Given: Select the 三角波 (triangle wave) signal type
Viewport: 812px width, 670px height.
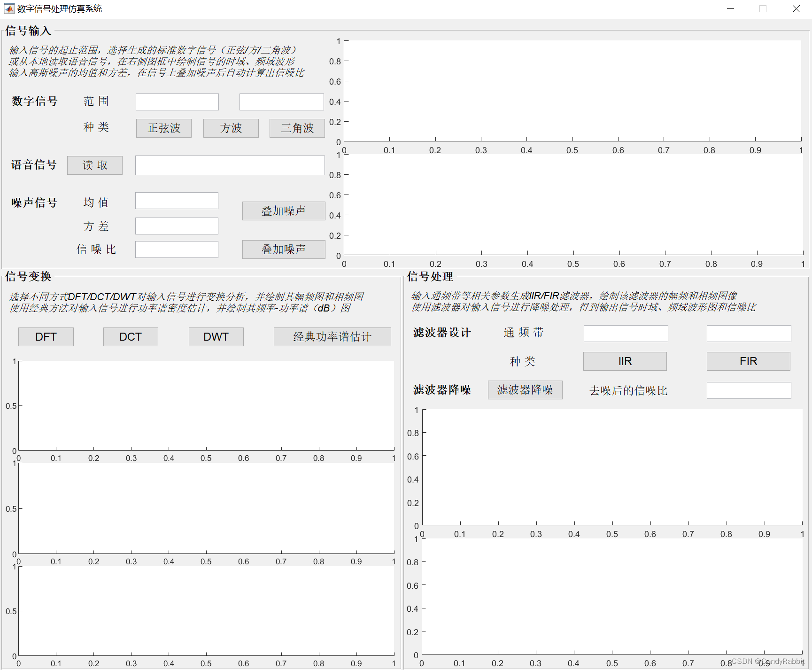Looking at the screenshot, I should 297,128.
